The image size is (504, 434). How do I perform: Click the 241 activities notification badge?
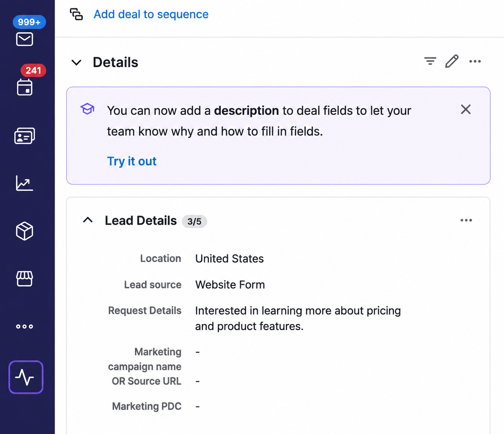(x=33, y=70)
